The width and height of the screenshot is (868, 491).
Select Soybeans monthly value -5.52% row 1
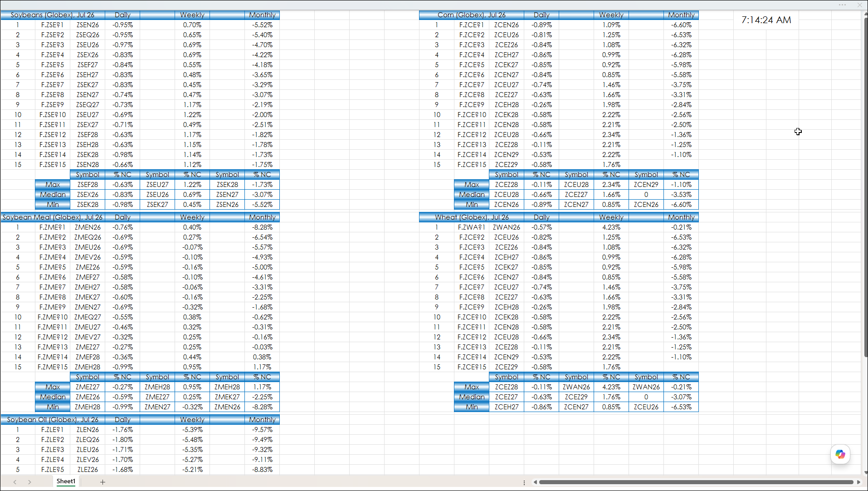[262, 25]
